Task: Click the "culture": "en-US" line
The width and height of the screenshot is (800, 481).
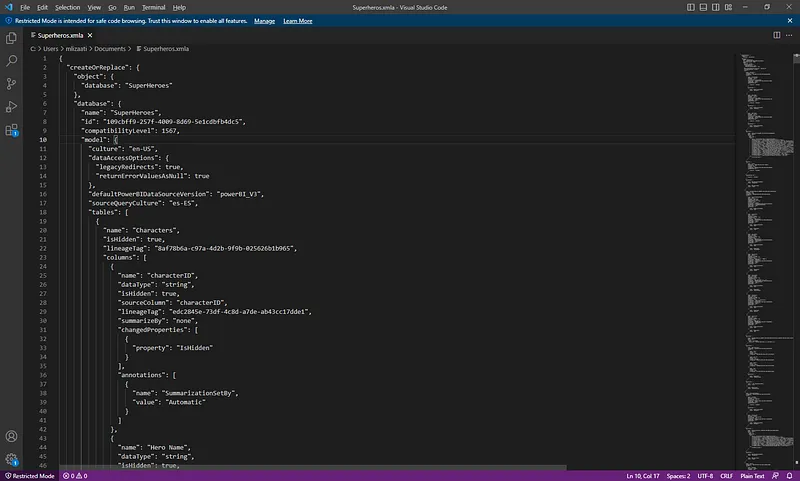Action: point(123,149)
